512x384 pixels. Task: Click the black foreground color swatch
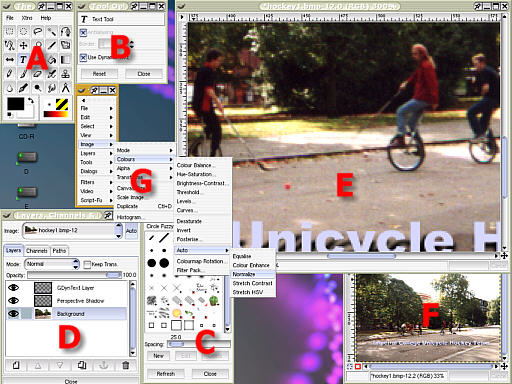pyautogui.click(x=16, y=104)
